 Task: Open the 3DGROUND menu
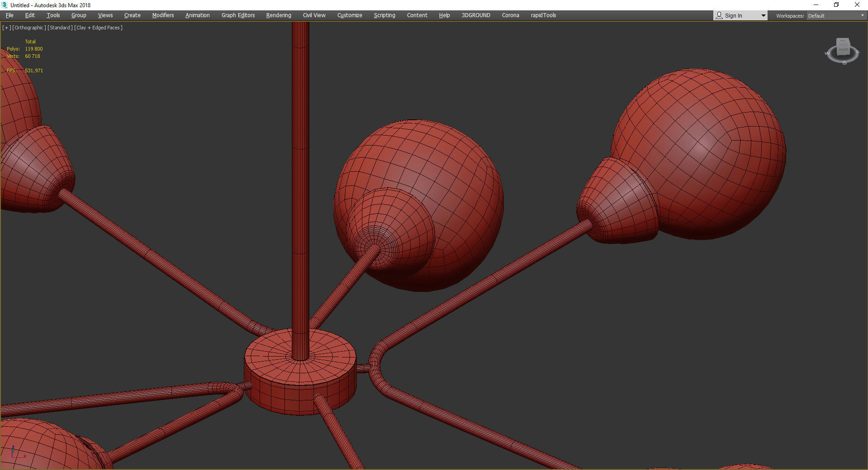click(x=476, y=15)
